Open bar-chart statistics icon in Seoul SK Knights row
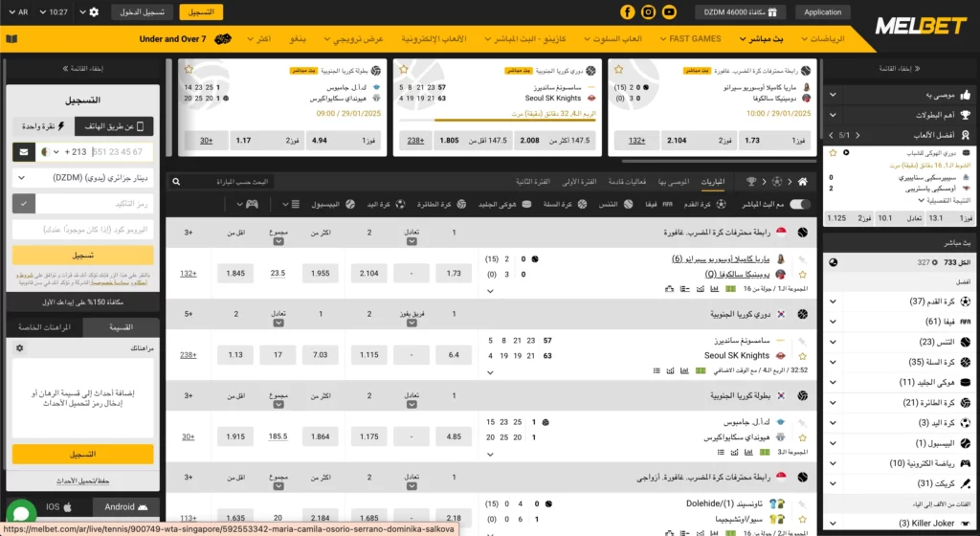 pos(684,370)
